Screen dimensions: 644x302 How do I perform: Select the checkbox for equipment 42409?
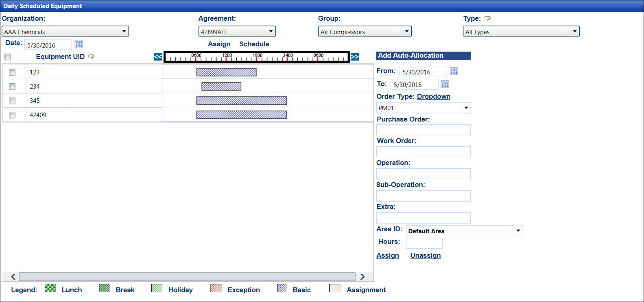click(12, 115)
